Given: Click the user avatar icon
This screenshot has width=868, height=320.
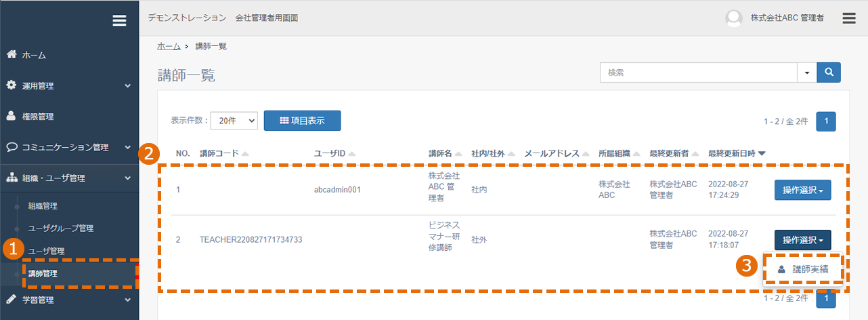Looking at the screenshot, I should 733,18.
